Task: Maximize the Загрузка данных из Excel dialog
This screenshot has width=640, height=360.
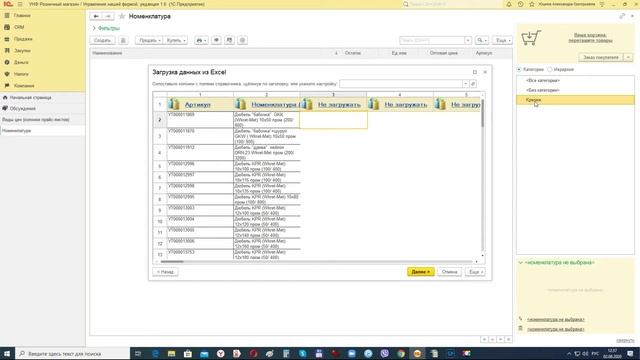Action: tap(475, 72)
